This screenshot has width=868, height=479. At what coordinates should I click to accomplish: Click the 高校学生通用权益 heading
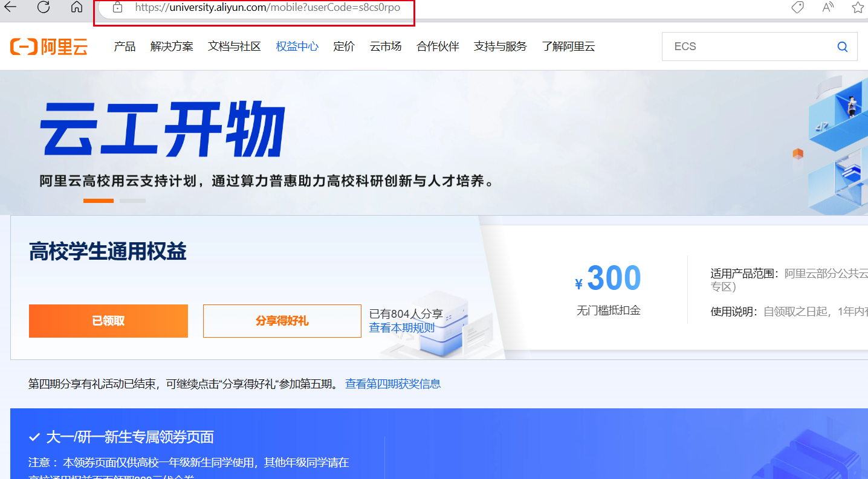(x=108, y=251)
